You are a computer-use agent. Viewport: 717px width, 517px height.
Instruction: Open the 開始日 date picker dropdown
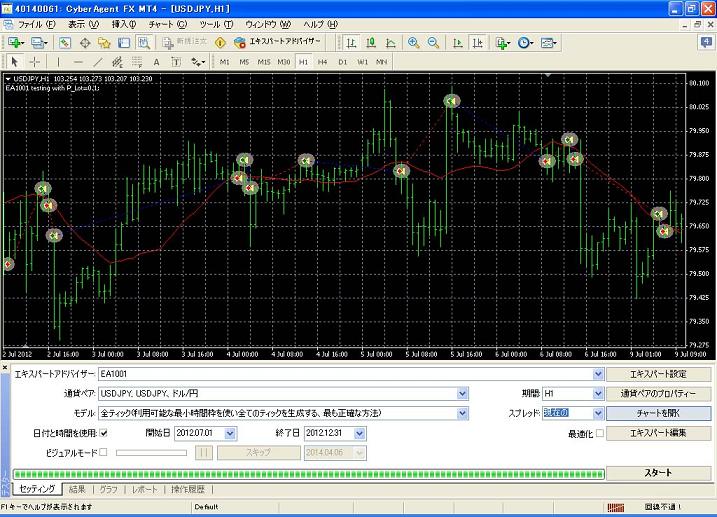[x=230, y=433]
